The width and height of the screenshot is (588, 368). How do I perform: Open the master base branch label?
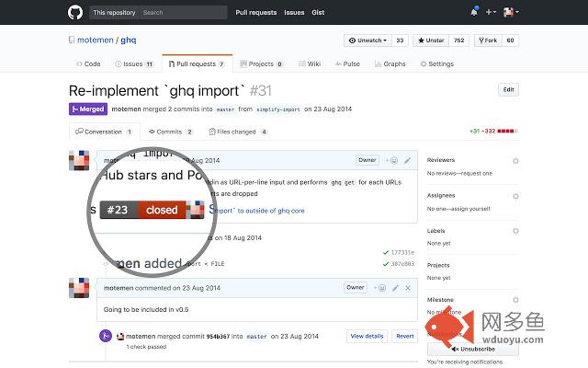click(x=225, y=109)
